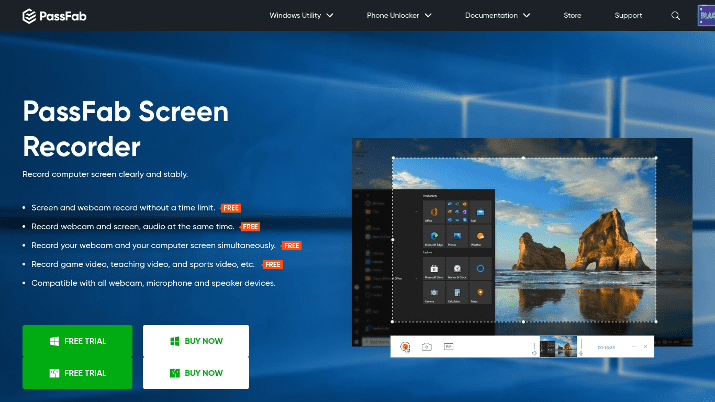This screenshot has height=402, width=715.
Task: Click the PiP icon in the recorder toolbar preview
Action: pyautogui.click(x=448, y=346)
